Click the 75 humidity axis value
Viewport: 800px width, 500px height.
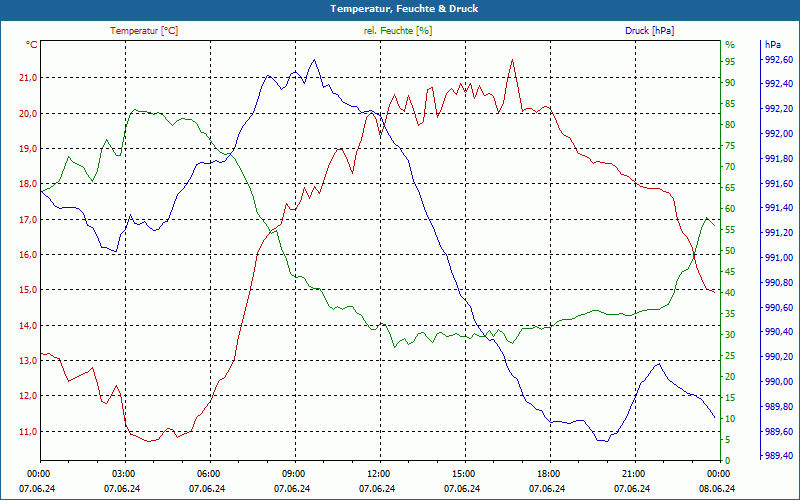(730, 146)
